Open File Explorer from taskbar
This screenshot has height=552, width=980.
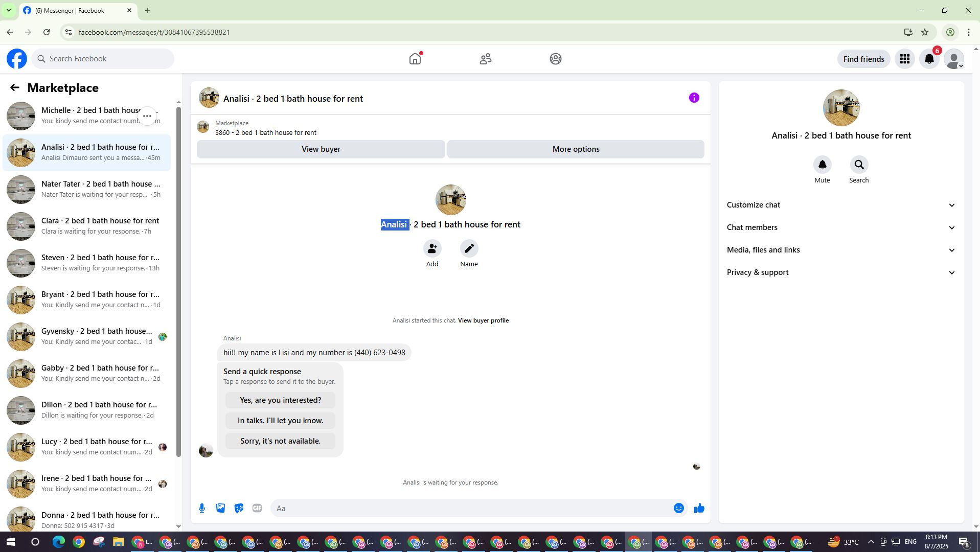click(118, 542)
